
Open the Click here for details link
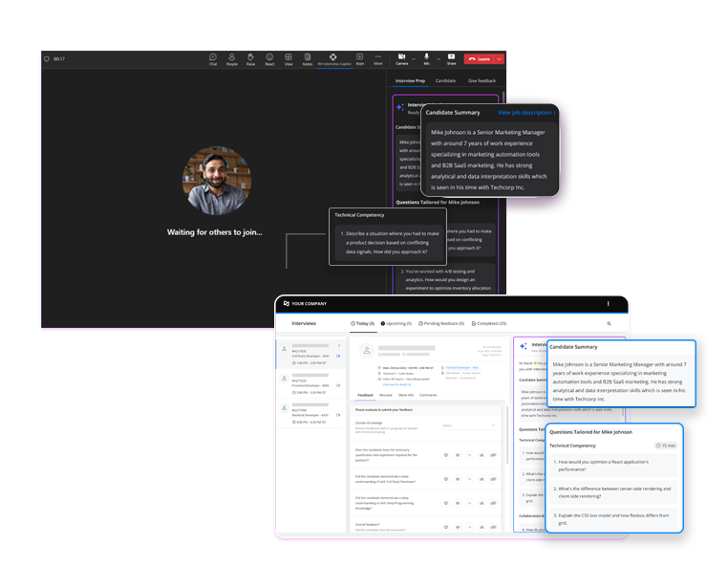[396, 384]
